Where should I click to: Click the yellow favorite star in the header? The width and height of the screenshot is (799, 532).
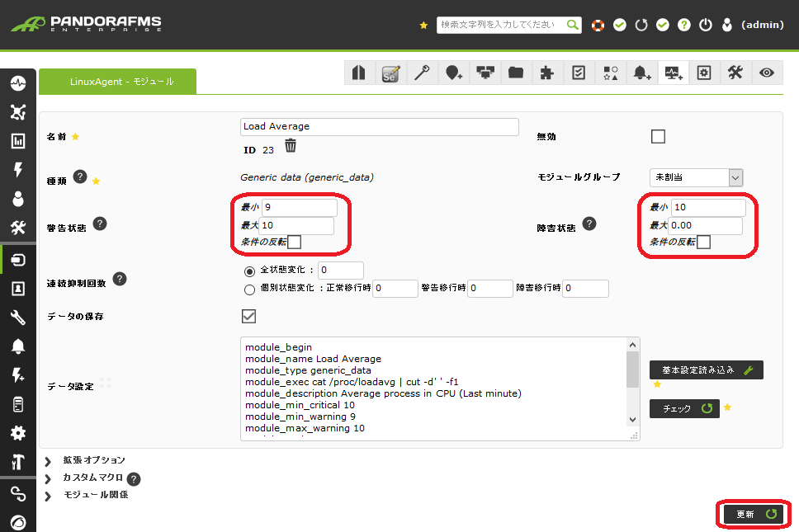pos(423,25)
